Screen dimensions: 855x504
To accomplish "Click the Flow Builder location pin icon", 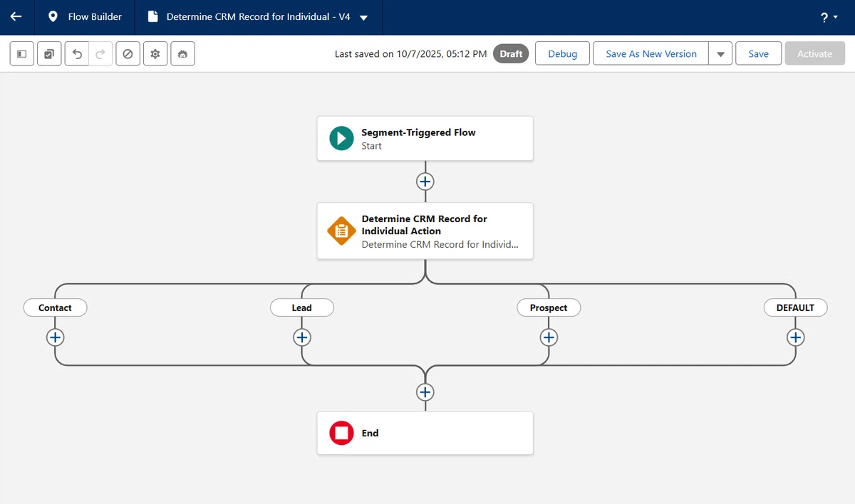I will pos(53,16).
